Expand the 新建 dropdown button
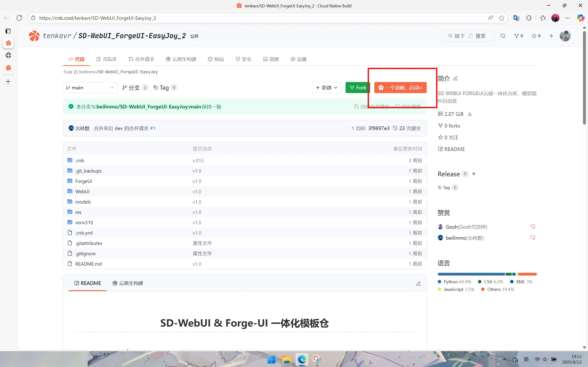Image resolution: width=588 pixels, height=367 pixels. coord(327,88)
